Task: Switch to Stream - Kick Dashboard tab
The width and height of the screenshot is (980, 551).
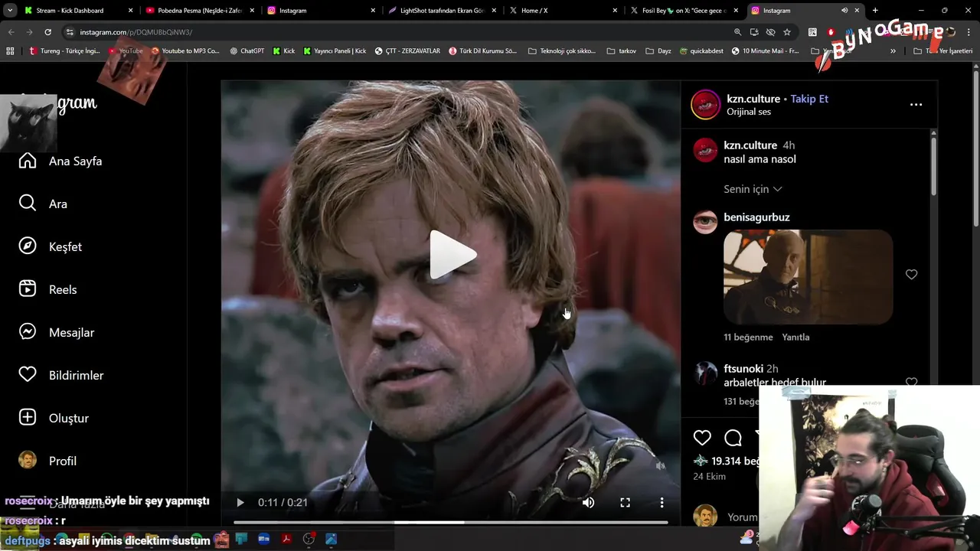Action: pos(79,11)
